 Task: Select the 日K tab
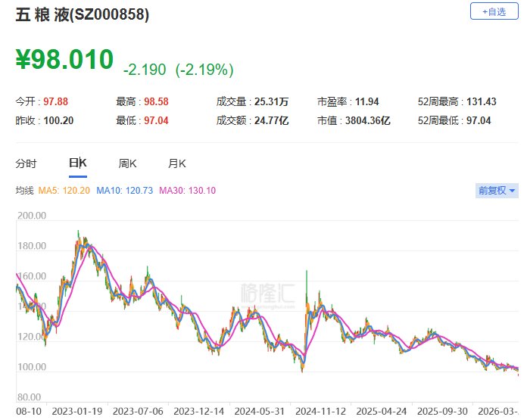click(78, 163)
